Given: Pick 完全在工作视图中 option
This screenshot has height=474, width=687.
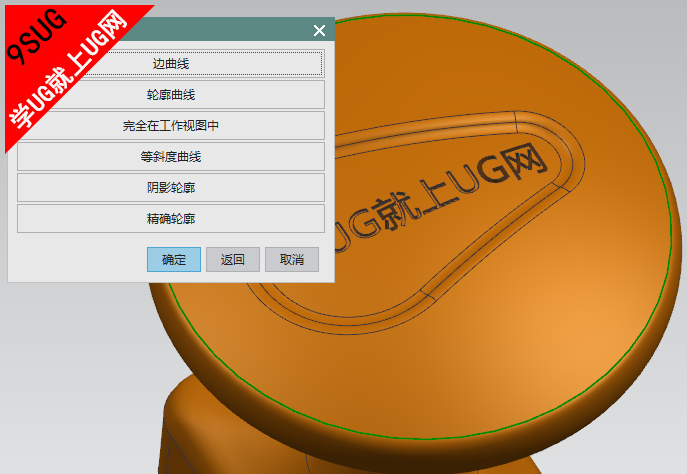Looking at the screenshot, I should tap(171, 126).
